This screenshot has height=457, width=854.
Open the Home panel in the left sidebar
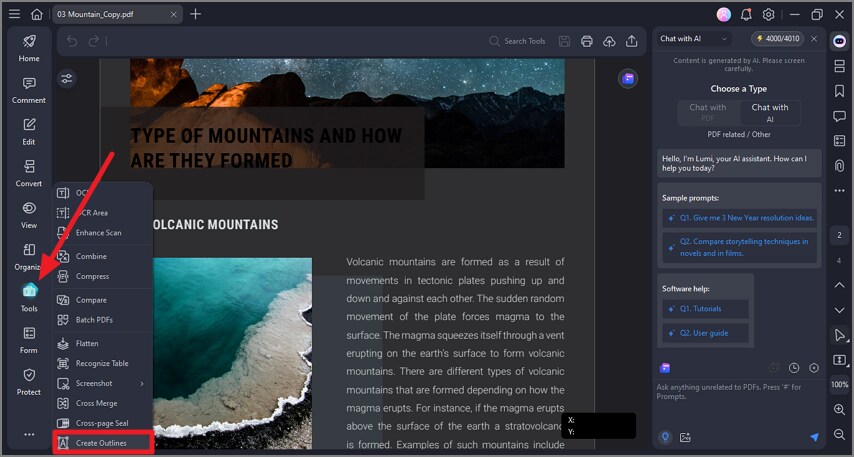29,48
